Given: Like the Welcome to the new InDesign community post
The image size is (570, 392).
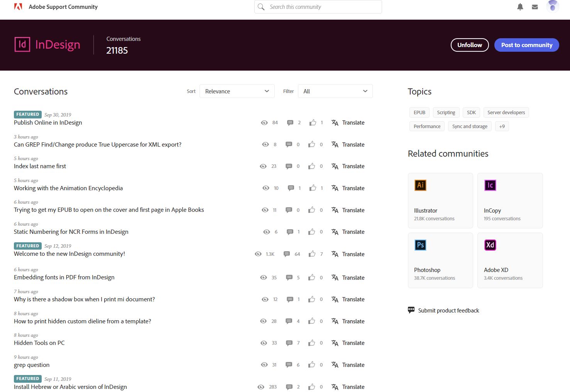Looking at the screenshot, I should (312, 254).
